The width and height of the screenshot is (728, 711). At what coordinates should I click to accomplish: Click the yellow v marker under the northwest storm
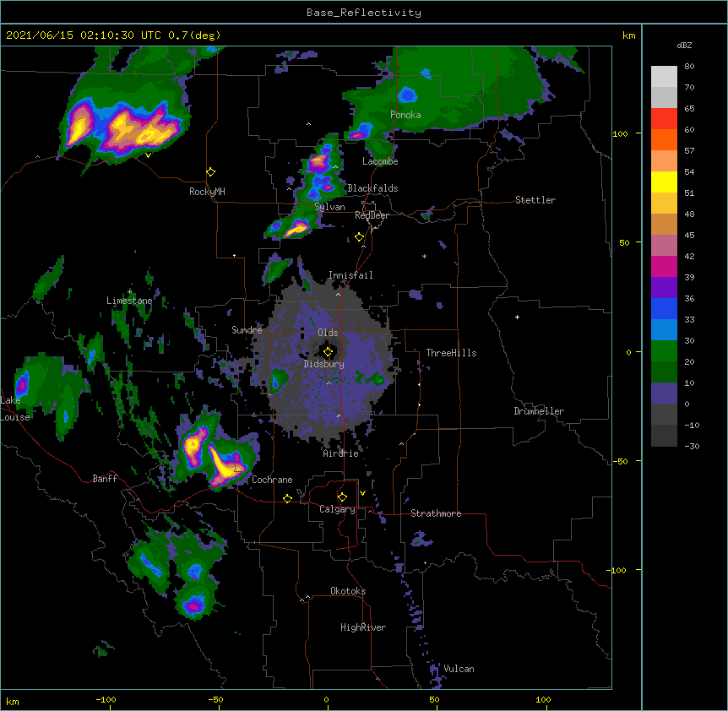(148, 155)
